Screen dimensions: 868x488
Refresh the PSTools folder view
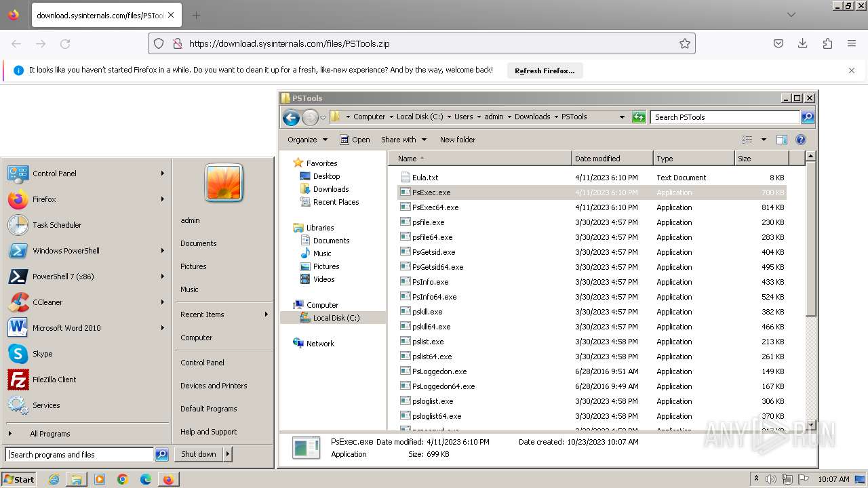pos(639,117)
